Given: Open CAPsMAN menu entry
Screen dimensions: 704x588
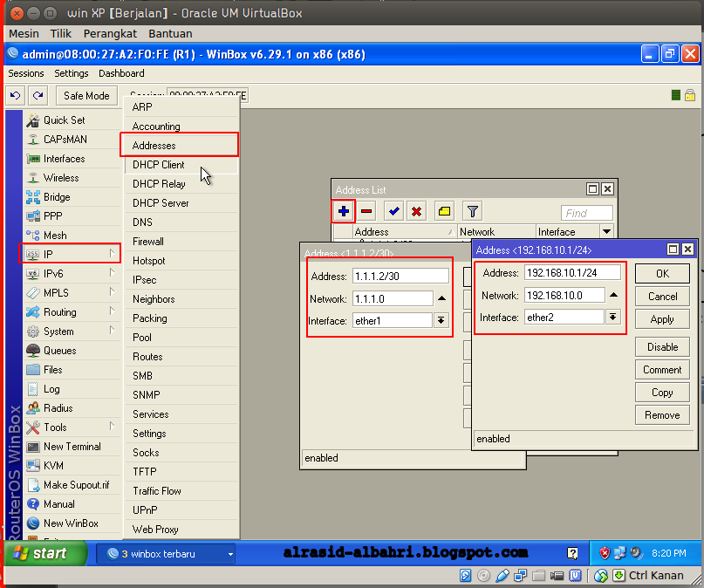Looking at the screenshot, I should click(x=72, y=140).
